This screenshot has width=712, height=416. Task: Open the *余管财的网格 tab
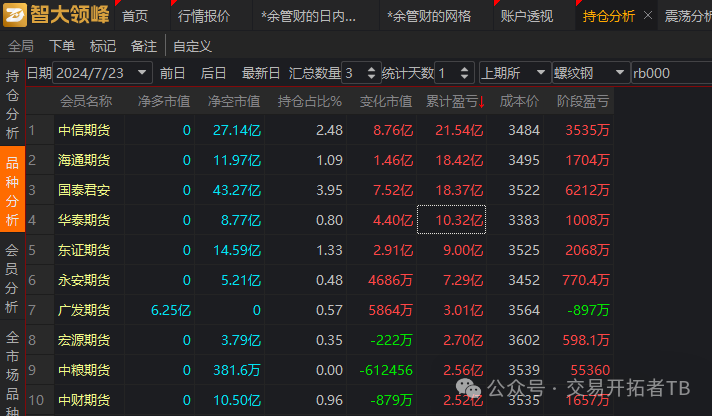429,16
